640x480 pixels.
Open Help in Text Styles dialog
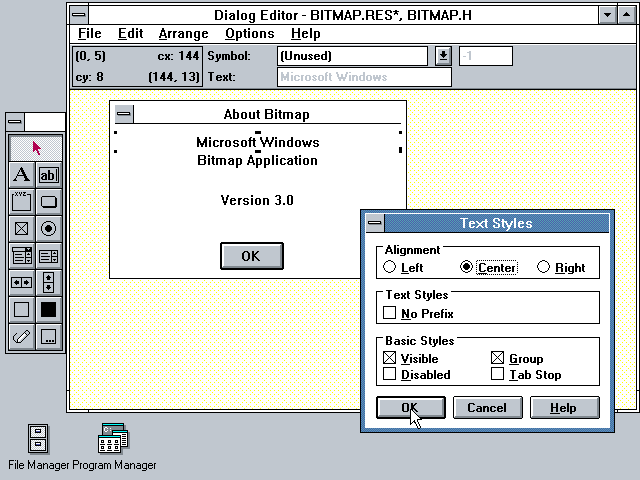[564, 407]
